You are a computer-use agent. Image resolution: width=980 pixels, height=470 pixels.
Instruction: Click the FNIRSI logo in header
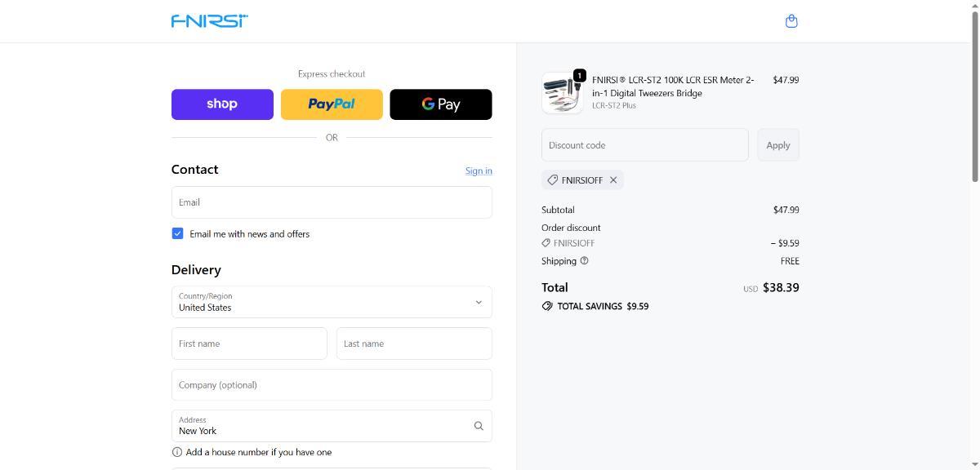tap(210, 21)
